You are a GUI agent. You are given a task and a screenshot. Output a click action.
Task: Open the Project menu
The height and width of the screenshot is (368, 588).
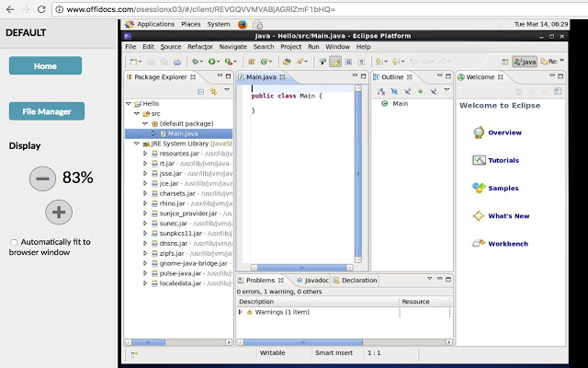click(x=290, y=47)
